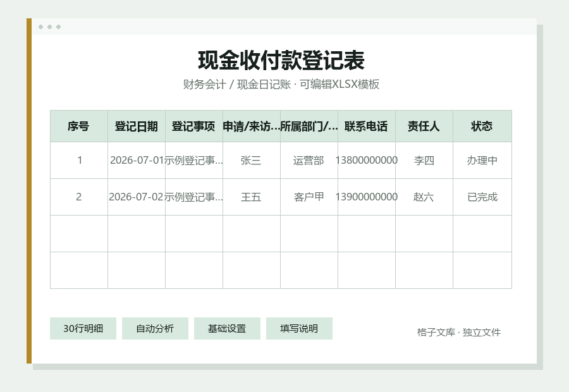Image resolution: width=569 pixels, height=392 pixels.
Task: Select the 登记日期 column header
Action: coord(137,126)
